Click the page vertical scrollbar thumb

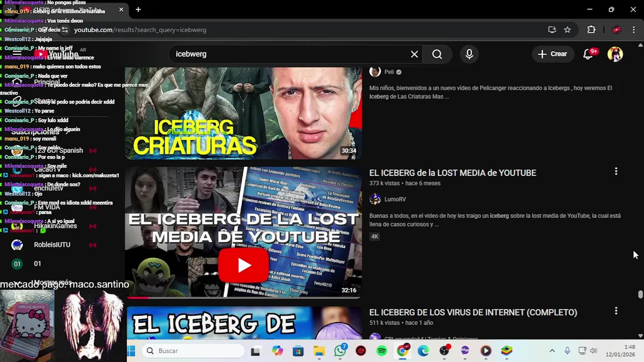pyautogui.click(x=640, y=295)
